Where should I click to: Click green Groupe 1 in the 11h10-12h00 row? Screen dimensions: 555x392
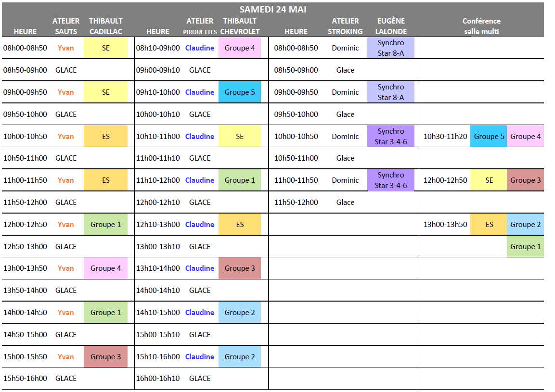[x=240, y=180]
